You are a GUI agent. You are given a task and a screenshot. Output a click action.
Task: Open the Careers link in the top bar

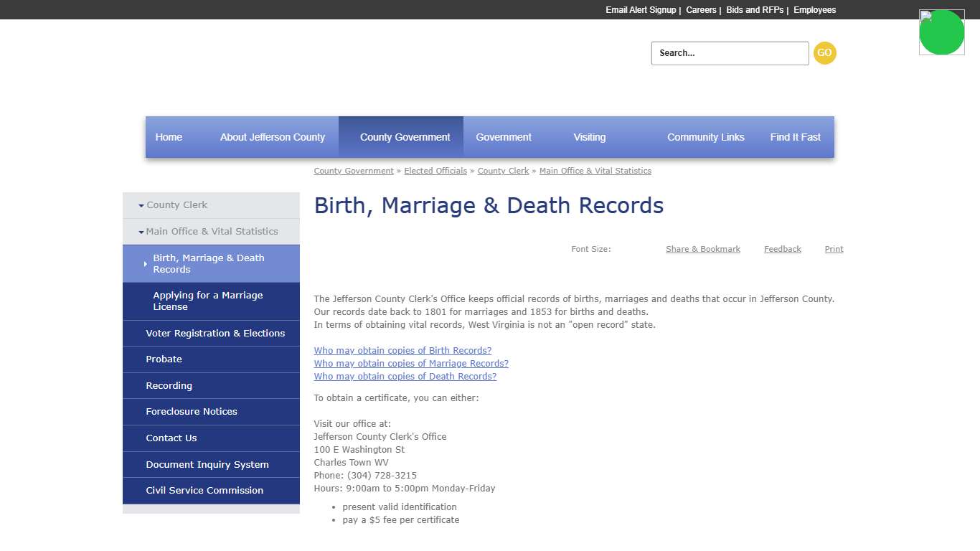coord(701,10)
